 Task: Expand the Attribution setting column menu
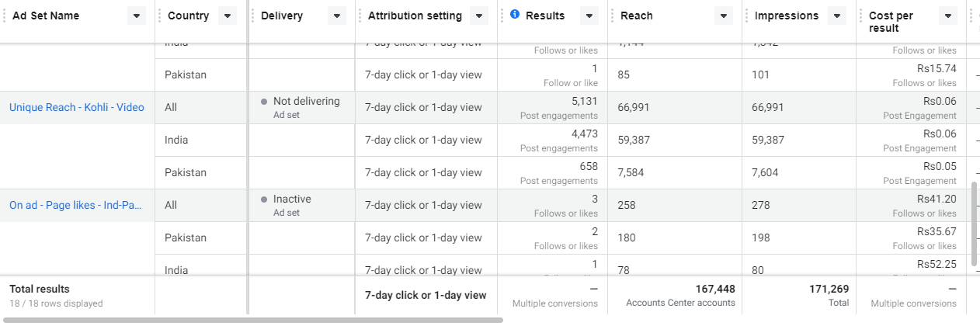pos(480,16)
